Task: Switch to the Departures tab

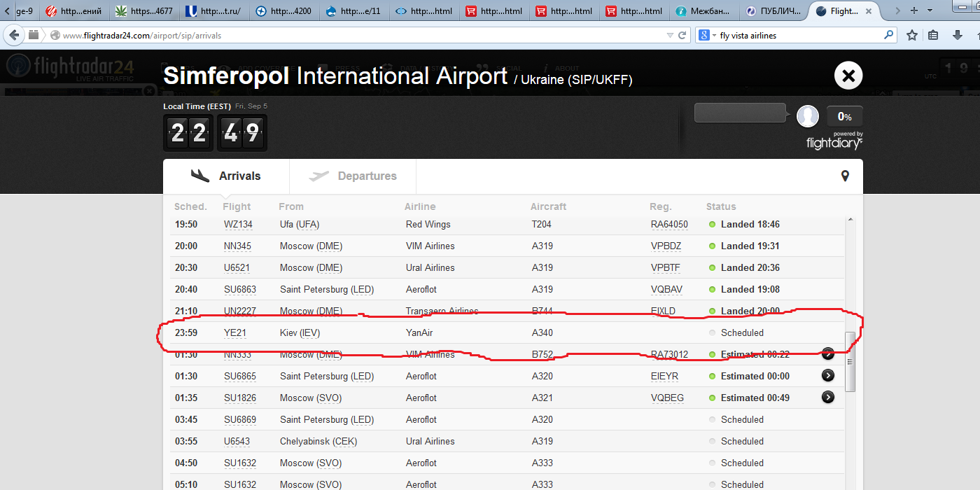Action: tap(353, 176)
